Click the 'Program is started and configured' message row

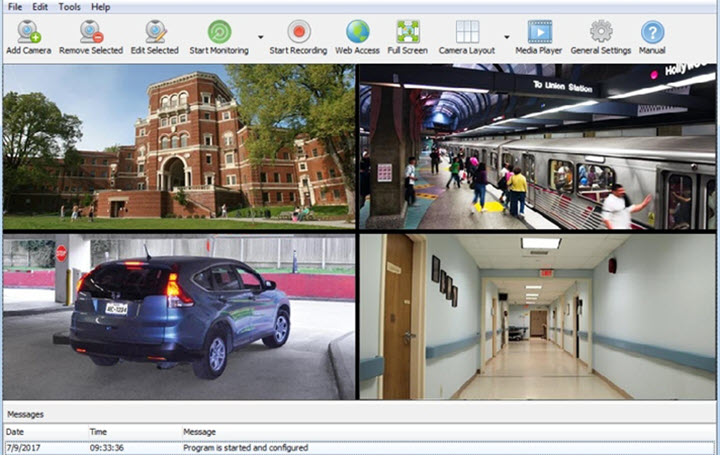[245, 448]
